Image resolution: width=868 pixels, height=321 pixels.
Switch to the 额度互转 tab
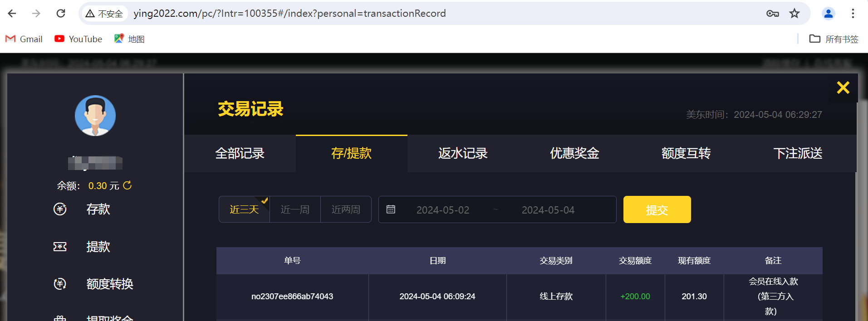[686, 153]
